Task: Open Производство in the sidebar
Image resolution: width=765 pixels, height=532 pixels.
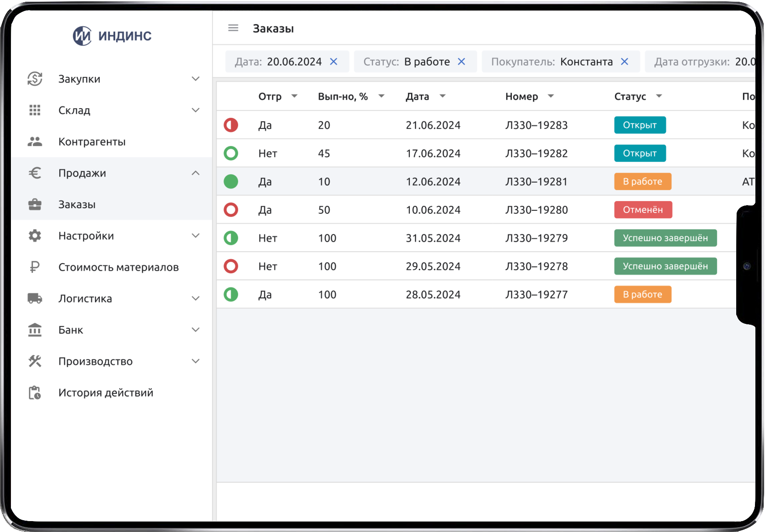Action: pyautogui.click(x=95, y=361)
